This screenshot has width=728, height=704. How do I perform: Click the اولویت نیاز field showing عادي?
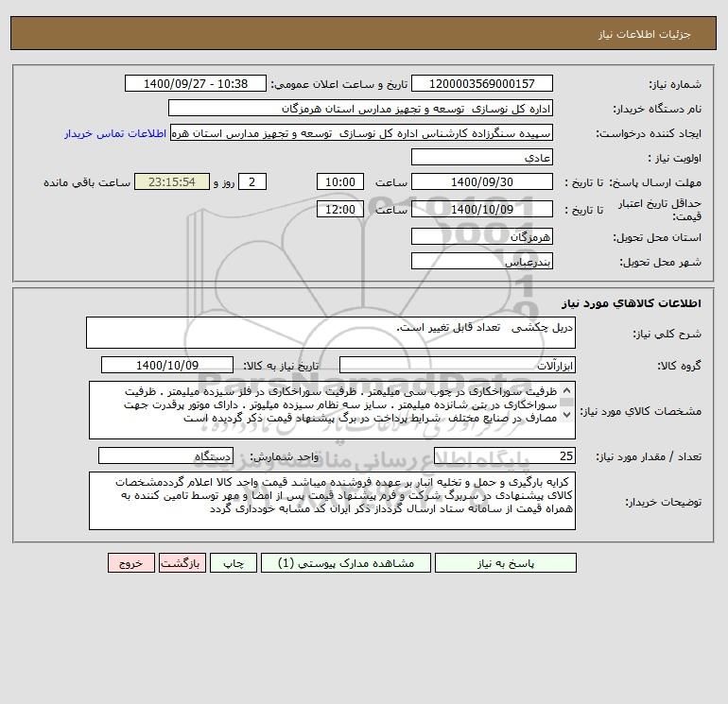(482, 157)
